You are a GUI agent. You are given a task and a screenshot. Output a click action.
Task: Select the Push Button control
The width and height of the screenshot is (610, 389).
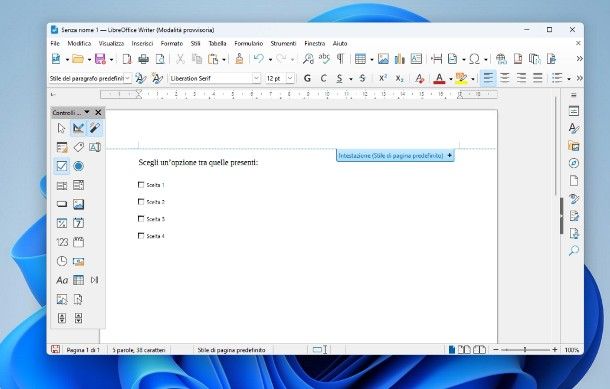pos(61,204)
